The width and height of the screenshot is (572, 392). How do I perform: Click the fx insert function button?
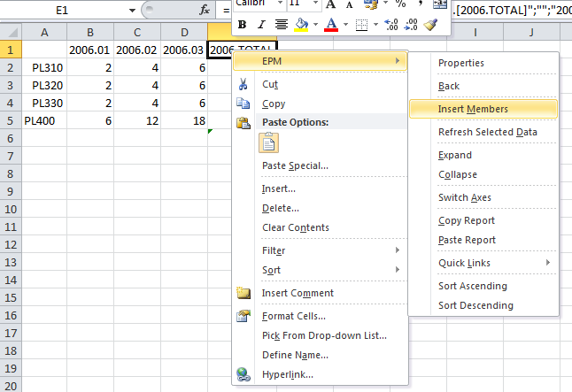[205, 11]
